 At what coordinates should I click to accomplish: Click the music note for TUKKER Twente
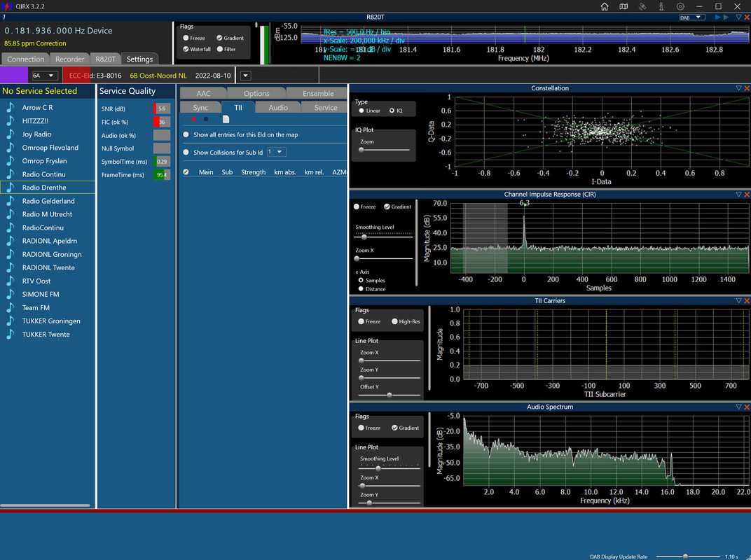(x=10, y=335)
